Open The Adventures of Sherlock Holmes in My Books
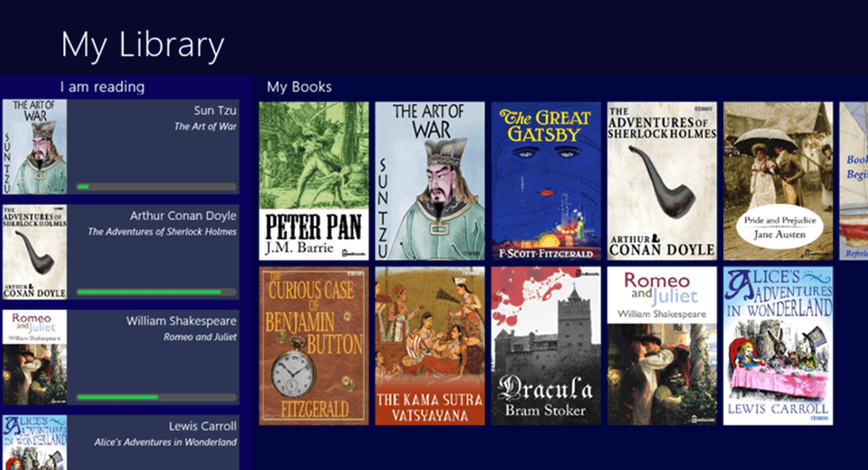868x470 pixels. click(x=662, y=181)
